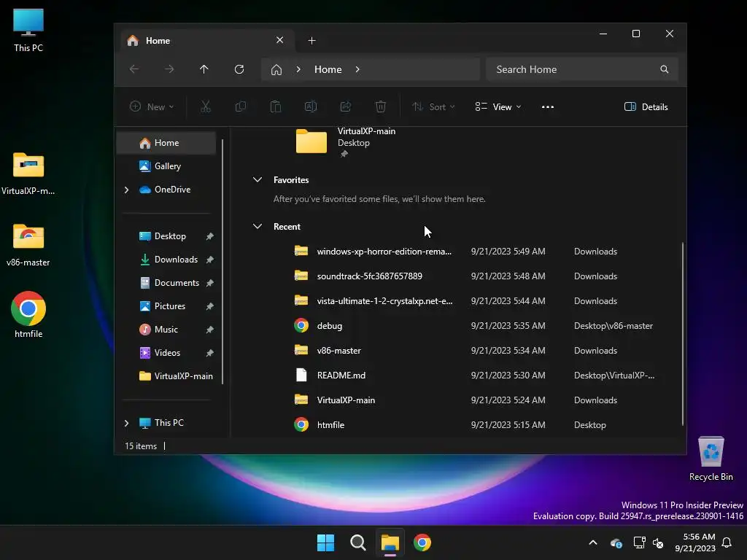Expand the OneDrive tree node

click(126, 190)
